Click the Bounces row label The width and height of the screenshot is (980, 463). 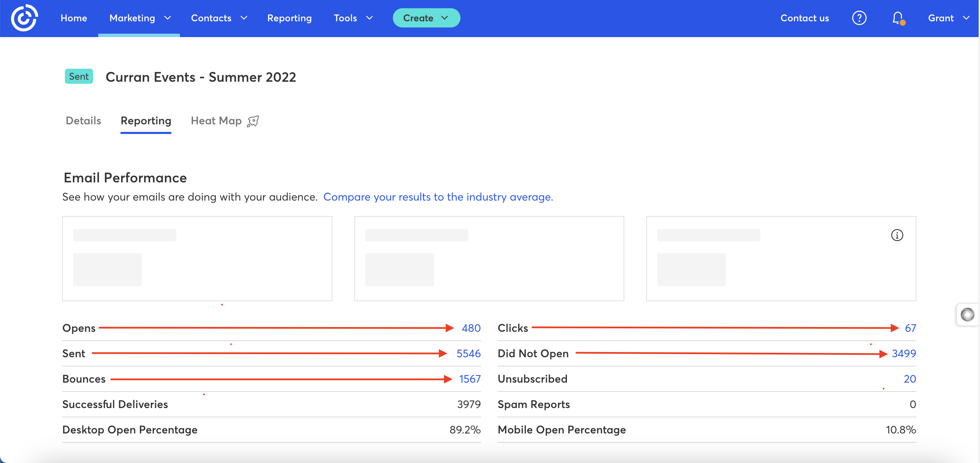click(84, 379)
